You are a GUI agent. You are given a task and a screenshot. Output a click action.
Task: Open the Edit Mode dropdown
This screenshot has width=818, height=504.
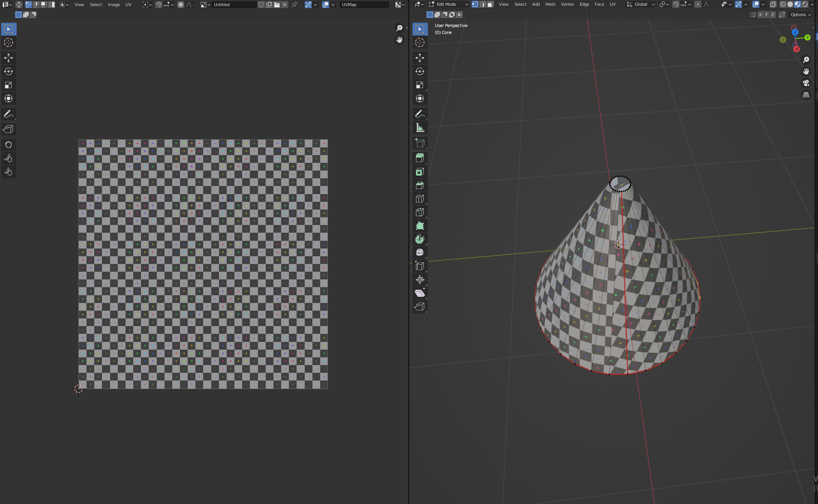tap(448, 4)
